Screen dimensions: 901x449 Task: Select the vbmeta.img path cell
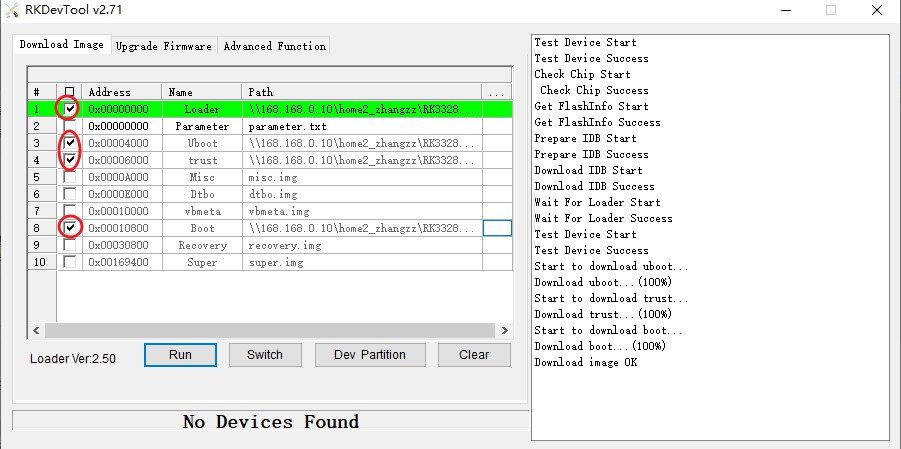coord(362,211)
